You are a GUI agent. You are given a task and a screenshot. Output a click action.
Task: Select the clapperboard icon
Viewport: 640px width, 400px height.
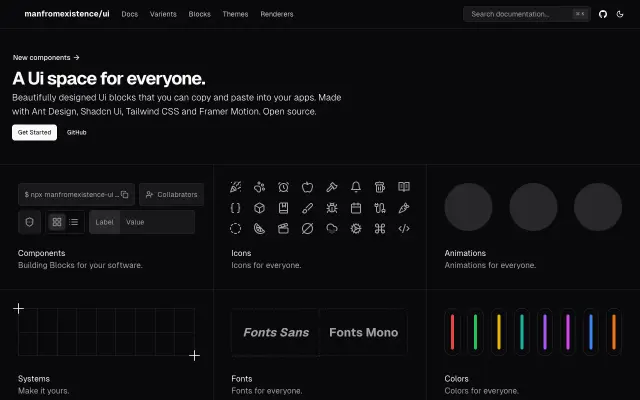(x=283, y=229)
